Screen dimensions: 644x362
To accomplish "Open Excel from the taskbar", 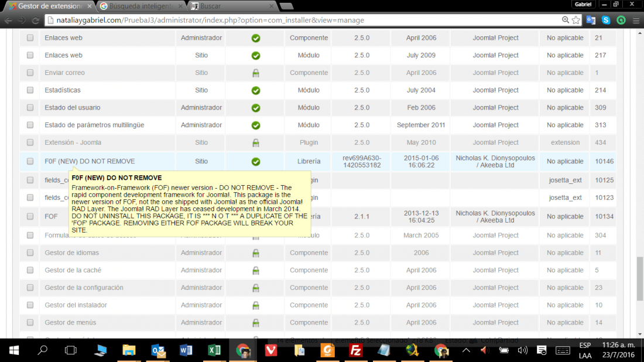I will 214,350.
